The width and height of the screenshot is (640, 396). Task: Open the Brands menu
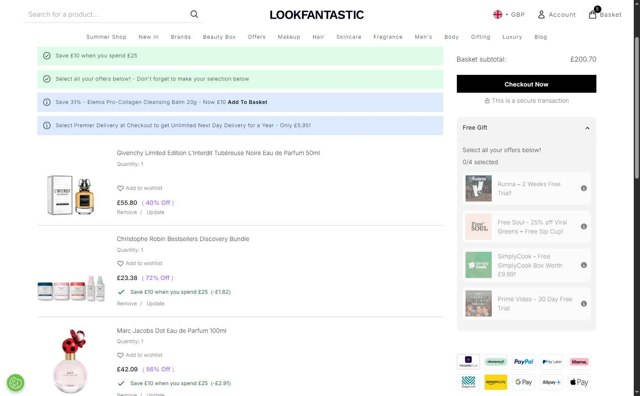click(x=181, y=37)
